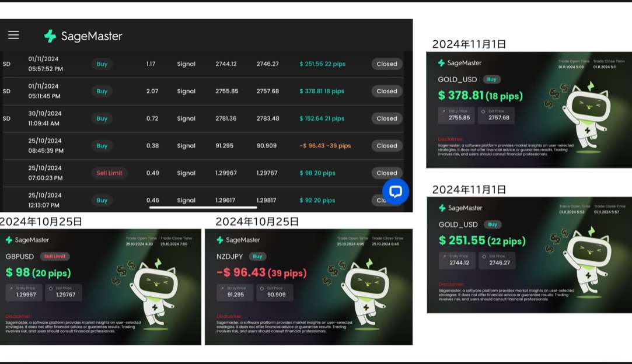Open the hamburger menu icon
632x364 pixels.
(13, 35)
